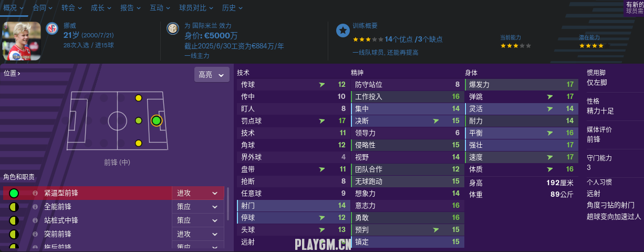Image resolution: width=644 pixels, height=252 pixels.
Task: Open the 高亮 highlight dropdown
Action: coord(212,75)
